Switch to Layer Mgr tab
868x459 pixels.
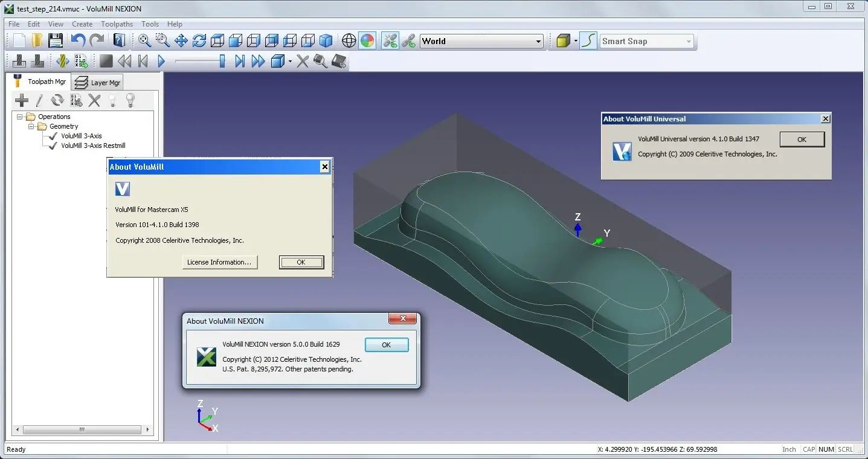98,82
